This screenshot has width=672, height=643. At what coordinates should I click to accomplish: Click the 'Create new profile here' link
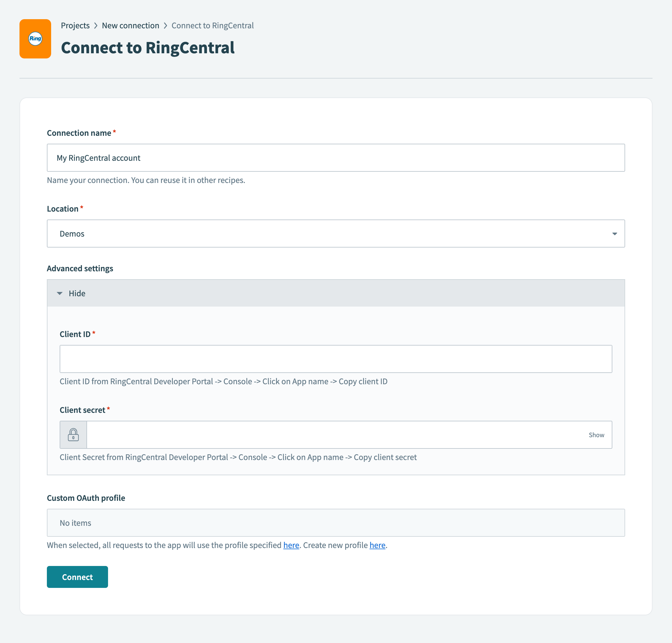(377, 545)
